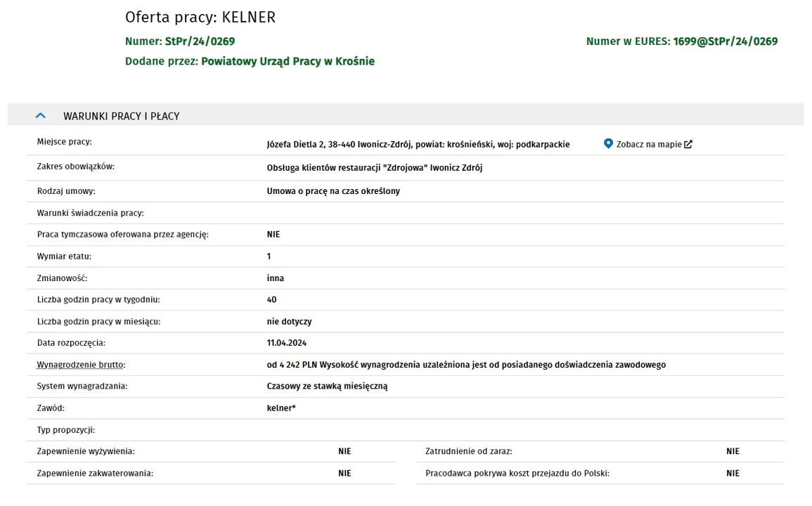Collapse the WARUNKI PRACY I PŁACY section chevron
The height and width of the screenshot is (506, 812).
pos(40,116)
